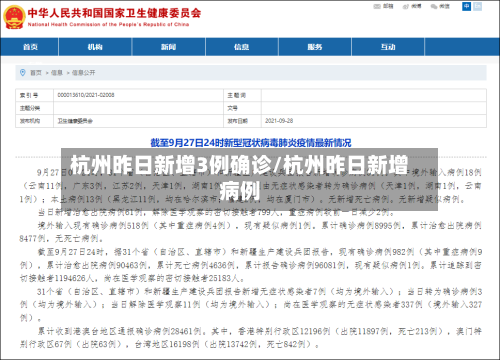Open the 互动 navigation tab

388,47
